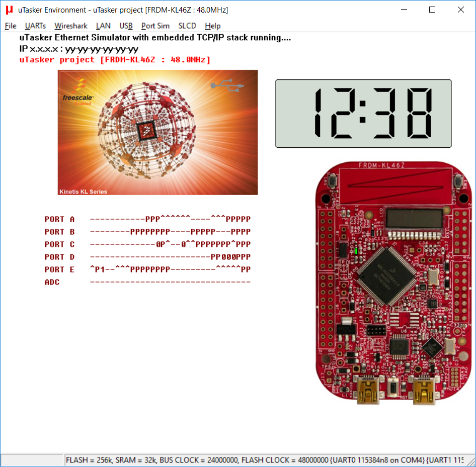Image resolution: width=476 pixels, height=467 pixels.
Task: Click the IP x.x.x.x address line
Action: coord(79,49)
